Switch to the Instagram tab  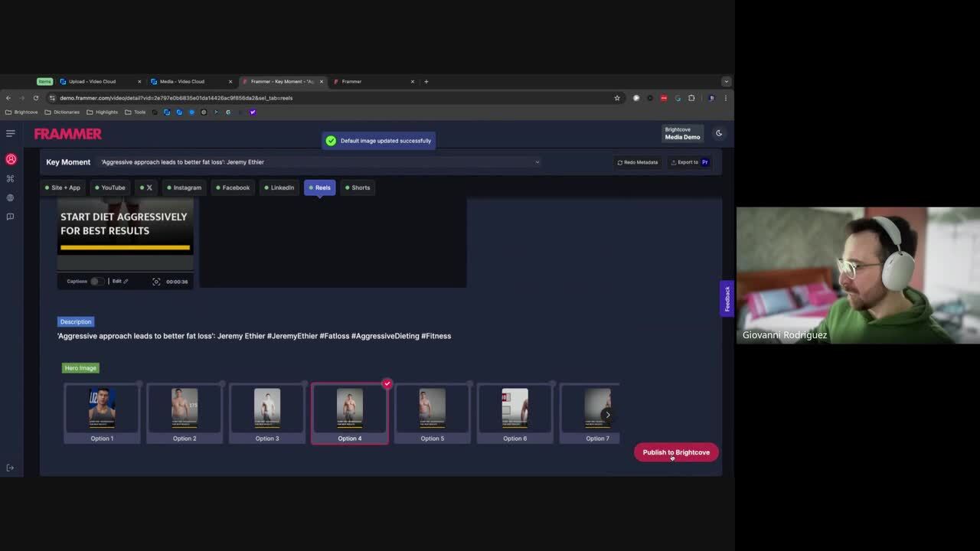[183, 187]
